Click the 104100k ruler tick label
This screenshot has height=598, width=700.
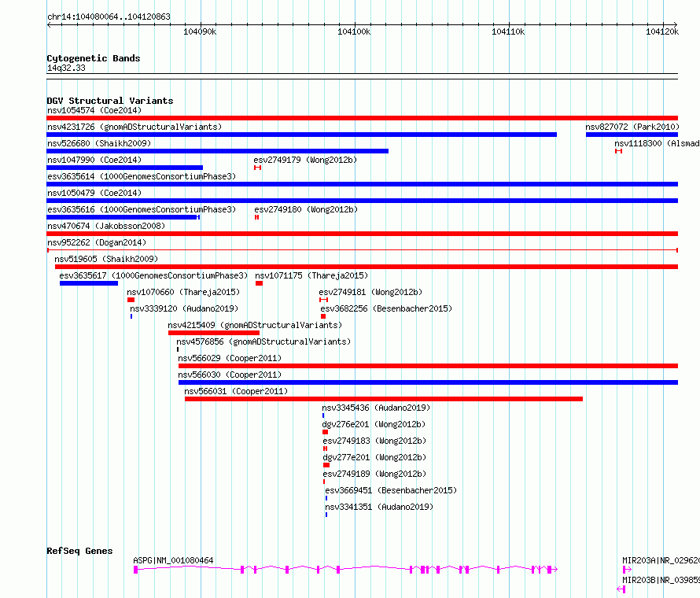354,31
